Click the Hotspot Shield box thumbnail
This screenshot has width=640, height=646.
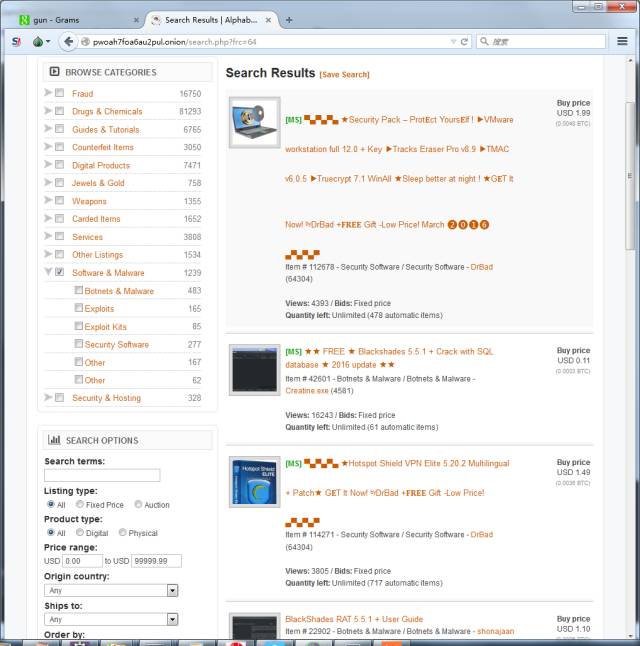pyautogui.click(x=255, y=481)
